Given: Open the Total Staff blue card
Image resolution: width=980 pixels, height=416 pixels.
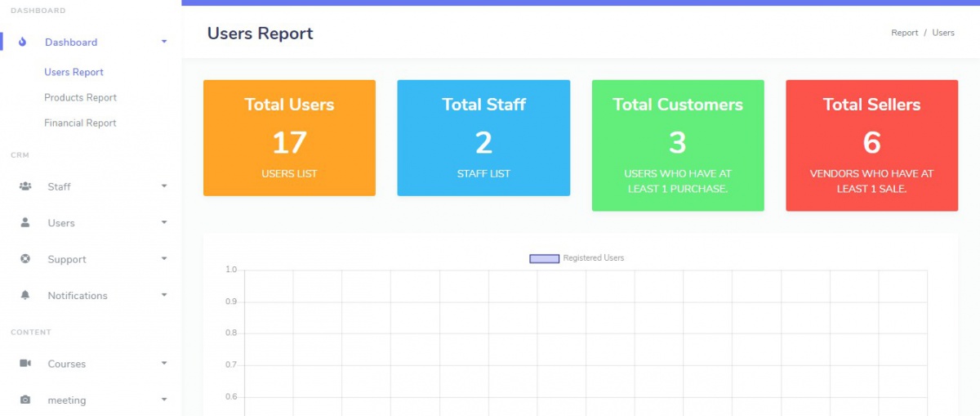Looking at the screenshot, I should (483, 138).
